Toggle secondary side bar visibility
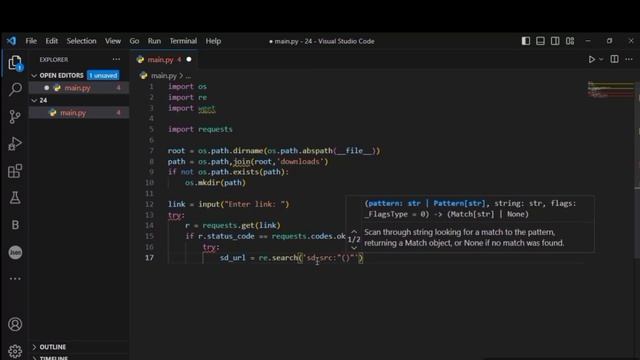The image size is (640, 360). (555, 41)
